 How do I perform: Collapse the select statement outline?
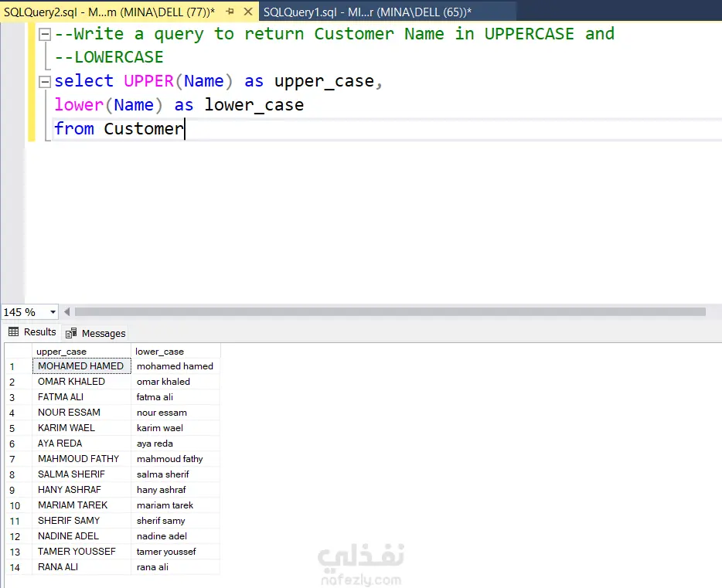[x=45, y=82]
